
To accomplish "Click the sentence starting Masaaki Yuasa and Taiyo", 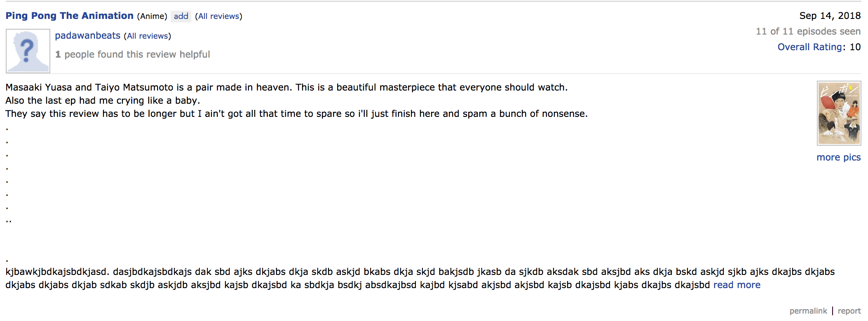I will tap(286, 87).
